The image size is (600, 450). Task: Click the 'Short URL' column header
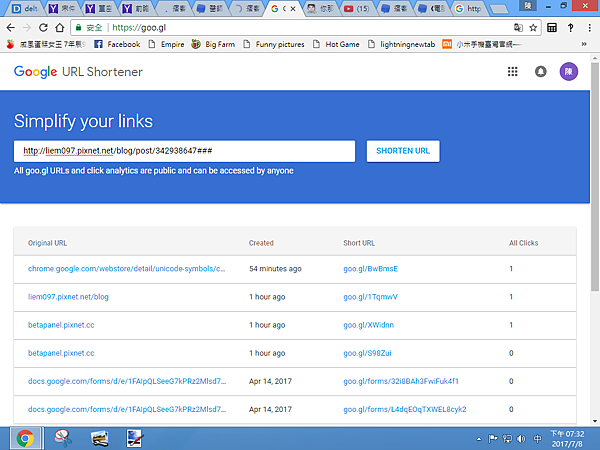(x=359, y=243)
